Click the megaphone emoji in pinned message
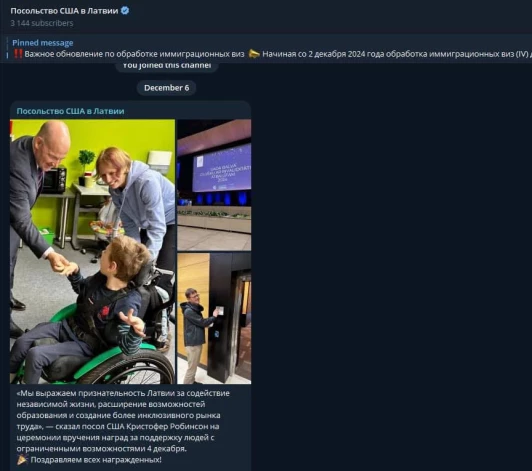The image size is (532, 471). click(x=254, y=54)
